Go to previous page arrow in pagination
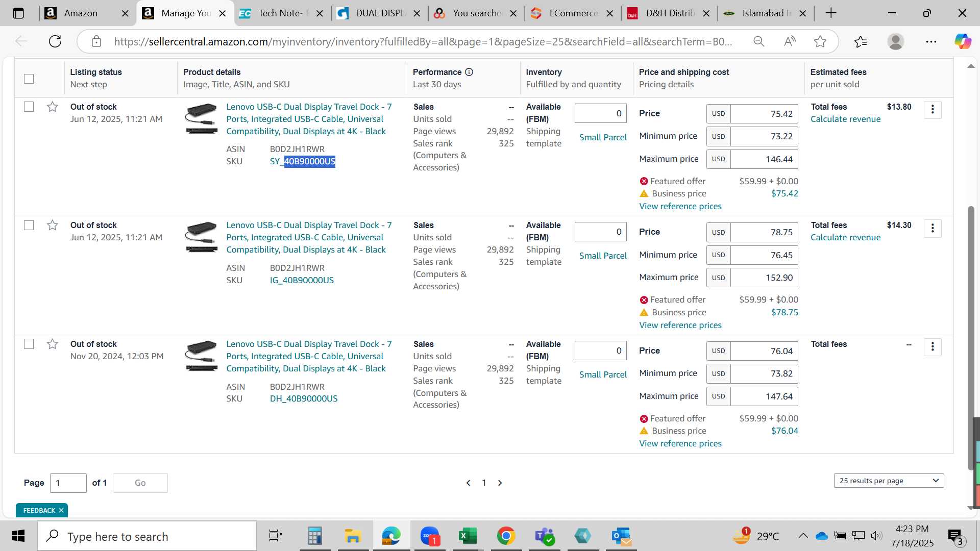 click(x=468, y=483)
